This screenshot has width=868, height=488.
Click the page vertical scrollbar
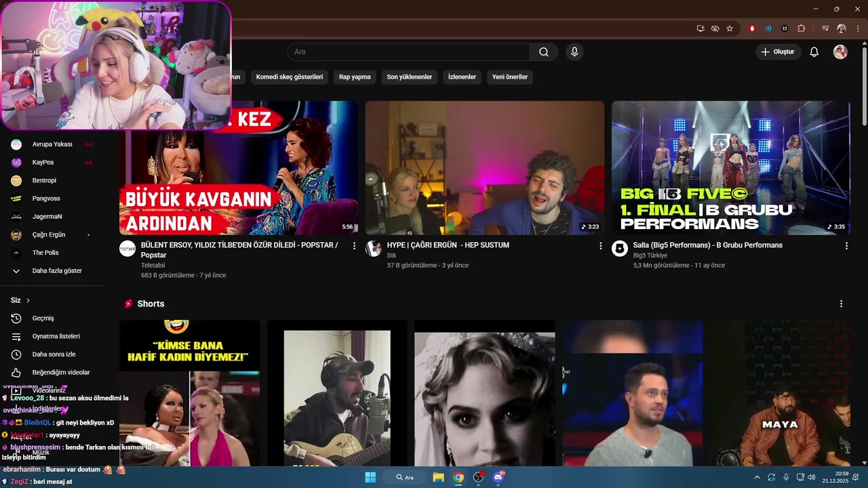click(x=864, y=85)
